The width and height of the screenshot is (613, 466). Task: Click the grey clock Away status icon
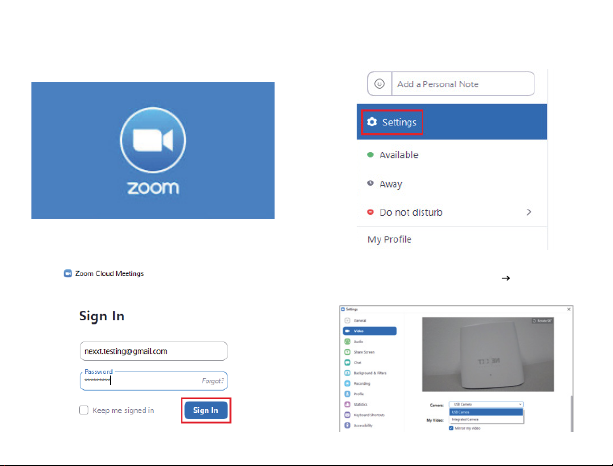tap(370, 183)
